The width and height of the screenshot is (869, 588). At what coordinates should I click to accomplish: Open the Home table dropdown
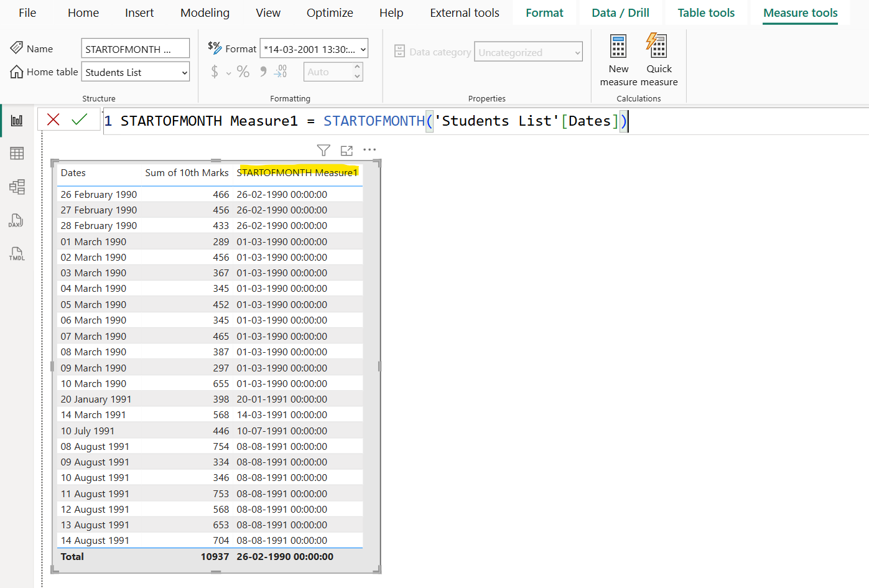135,72
